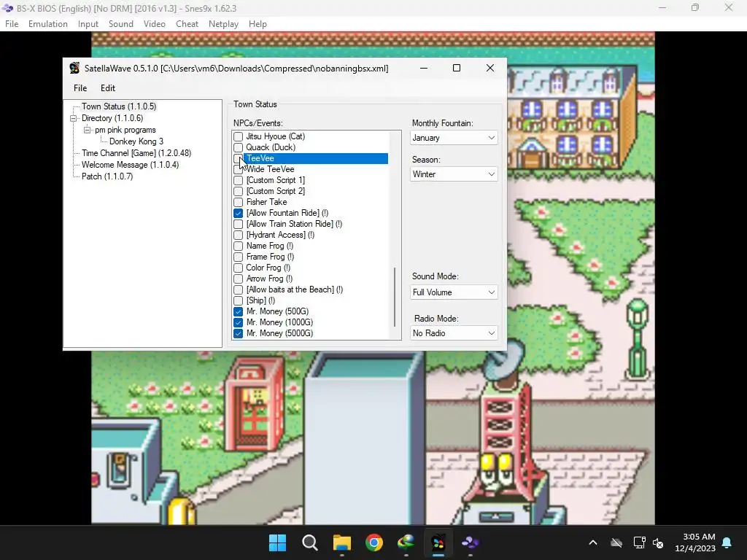The image size is (747, 560).
Task: Uncheck Mr. Money (5000G)
Action: (x=239, y=334)
